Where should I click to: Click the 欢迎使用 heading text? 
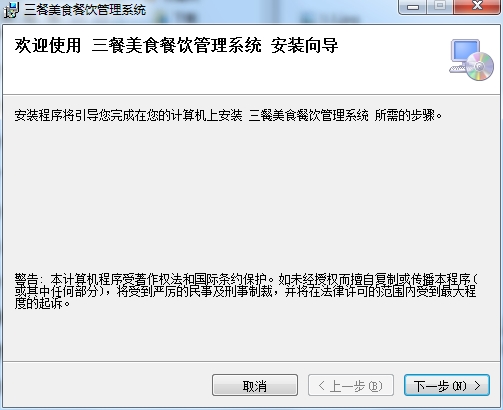tap(48, 45)
